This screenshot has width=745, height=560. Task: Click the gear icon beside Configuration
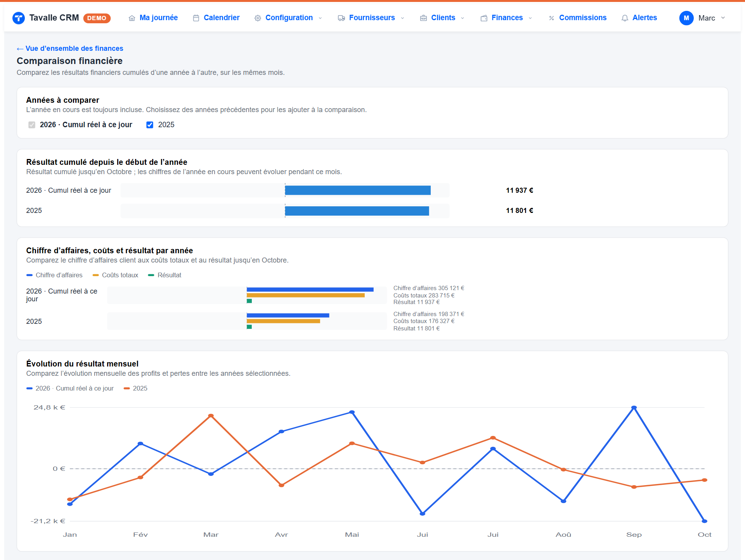pos(258,18)
